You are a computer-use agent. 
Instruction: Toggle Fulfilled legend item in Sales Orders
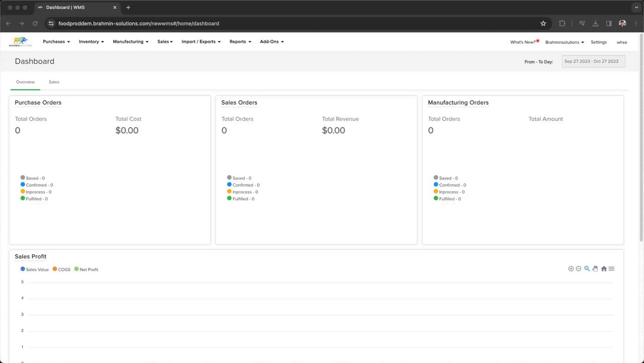[240, 199]
